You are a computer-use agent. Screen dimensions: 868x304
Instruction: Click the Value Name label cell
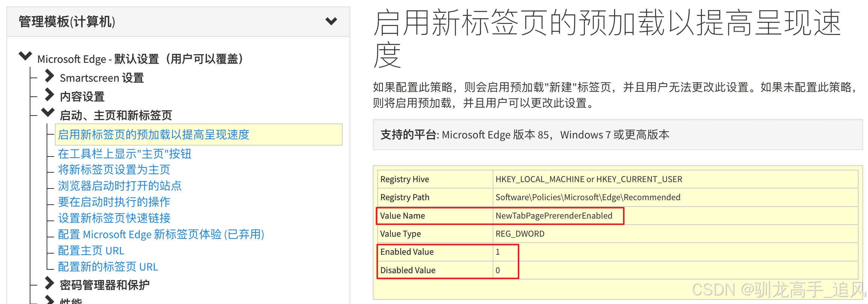435,216
